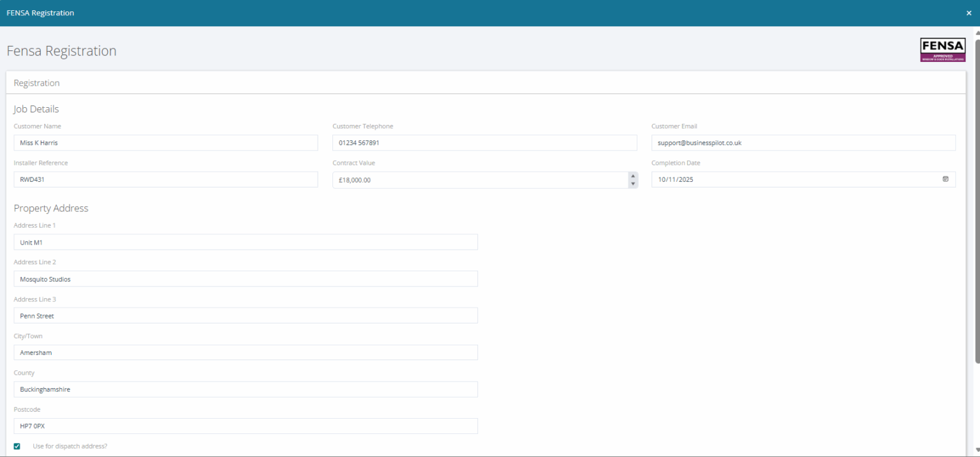Select the City/Town field showing Amersham

click(246, 352)
